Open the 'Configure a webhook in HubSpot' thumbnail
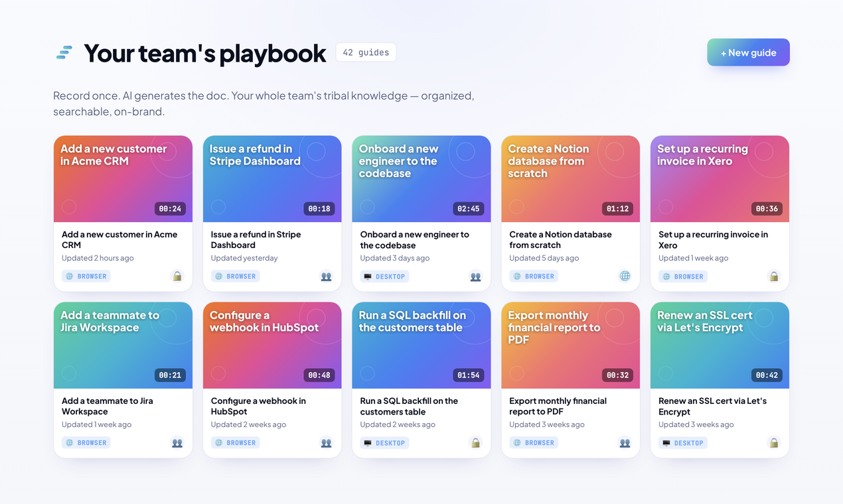The width and height of the screenshot is (843, 504). point(272,346)
